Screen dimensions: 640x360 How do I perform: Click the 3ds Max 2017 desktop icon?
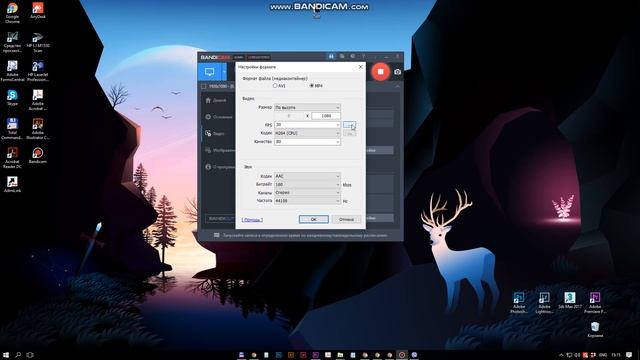coord(570,300)
